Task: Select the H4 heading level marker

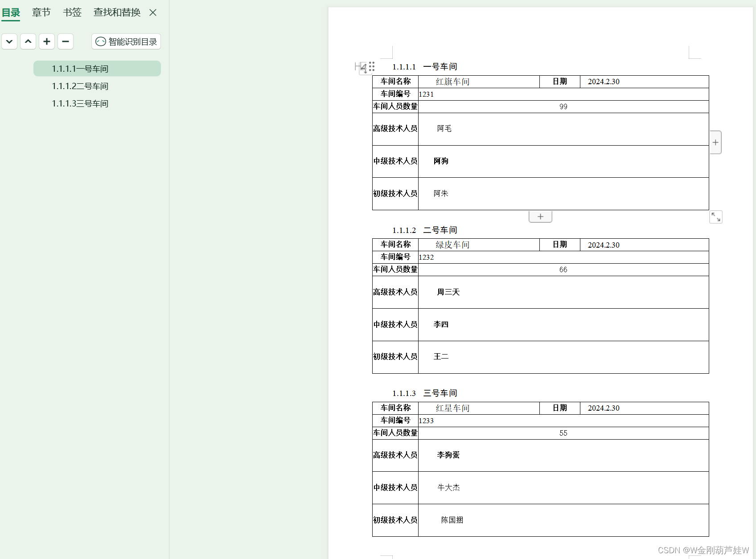Action: pos(358,67)
